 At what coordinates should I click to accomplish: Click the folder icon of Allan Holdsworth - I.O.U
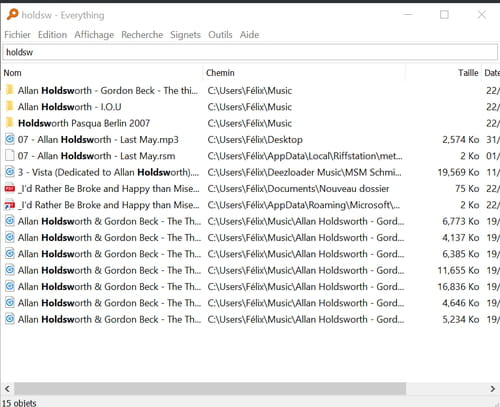coord(10,106)
